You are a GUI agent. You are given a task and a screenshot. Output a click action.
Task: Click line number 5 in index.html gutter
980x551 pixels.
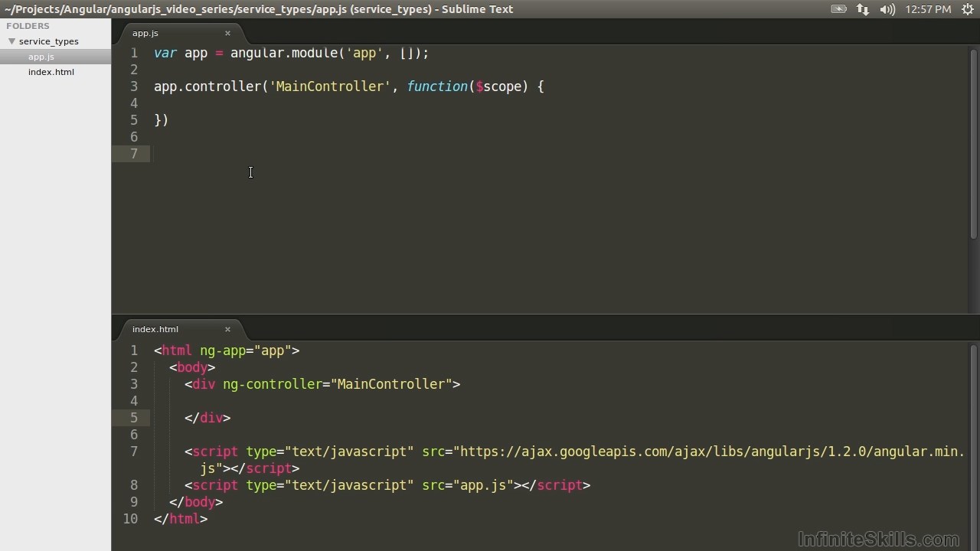click(x=134, y=418)
